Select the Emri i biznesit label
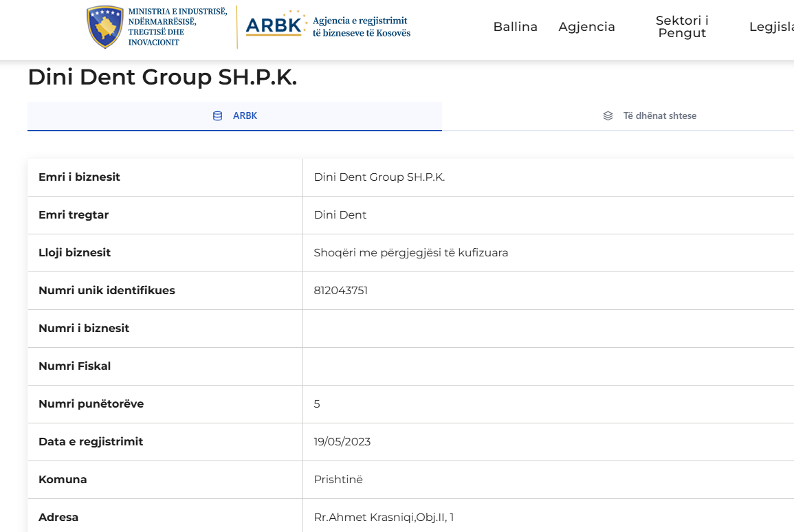This screenshot has height=532, width=794. click(x=79, y=177)
